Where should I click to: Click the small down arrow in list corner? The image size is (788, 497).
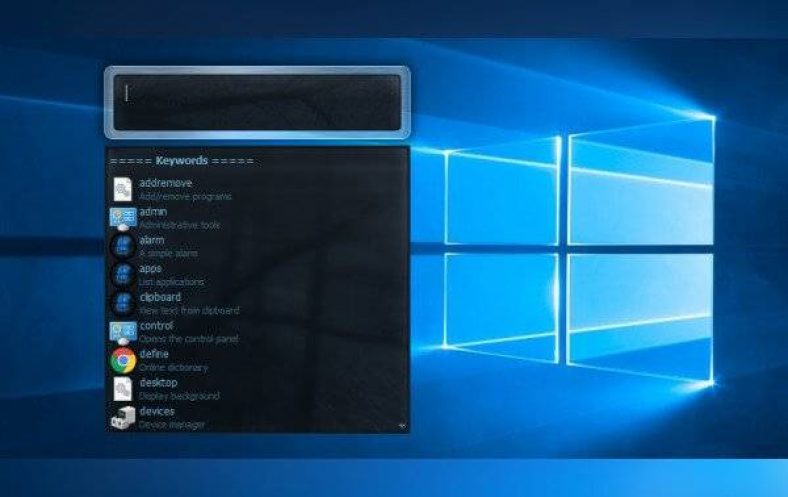[x=402, y=426]
